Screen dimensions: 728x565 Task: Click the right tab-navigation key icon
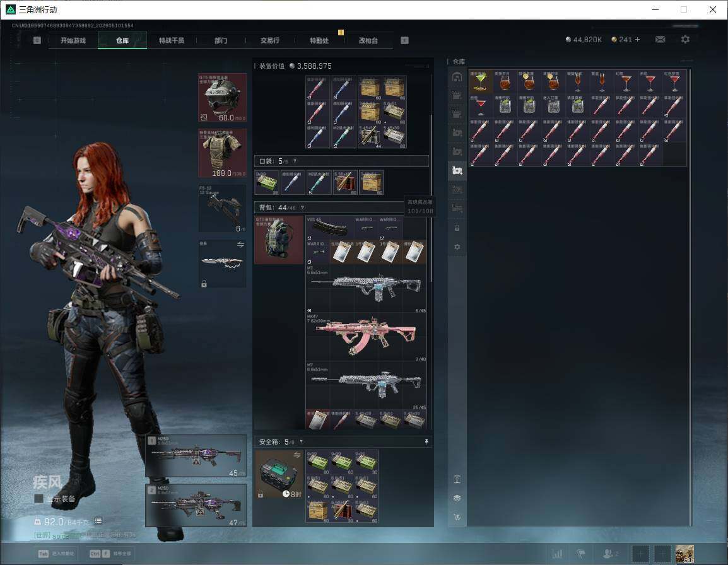(x=404, y=40)
